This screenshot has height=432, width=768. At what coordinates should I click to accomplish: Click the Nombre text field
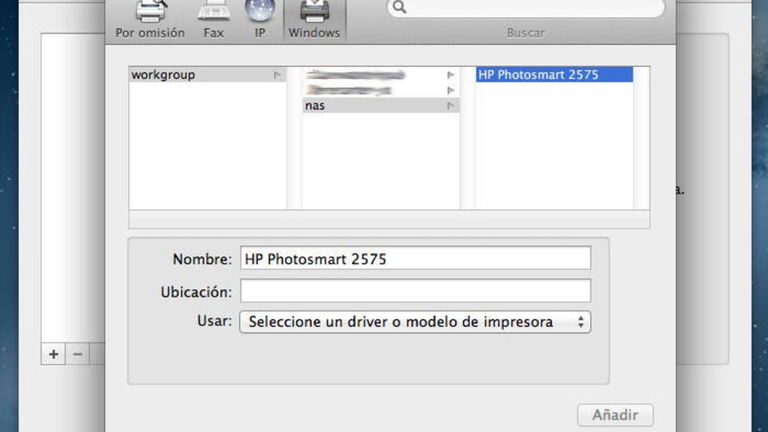click(x=415, y=258)
